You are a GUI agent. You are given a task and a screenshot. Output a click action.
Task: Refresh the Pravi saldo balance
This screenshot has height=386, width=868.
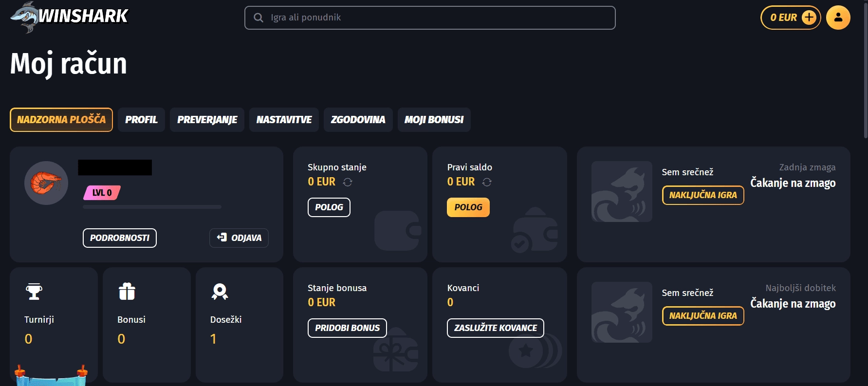[x=487, y=182]
